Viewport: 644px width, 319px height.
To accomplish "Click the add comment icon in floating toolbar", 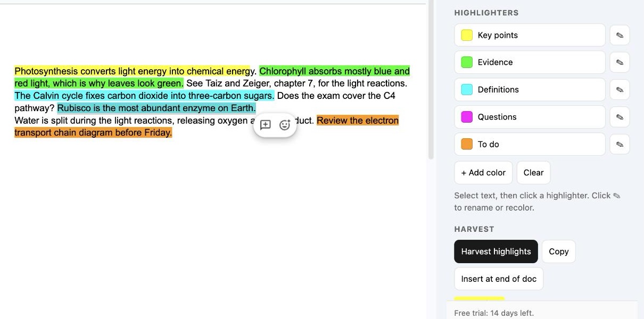I will click(x=265, y=125).
